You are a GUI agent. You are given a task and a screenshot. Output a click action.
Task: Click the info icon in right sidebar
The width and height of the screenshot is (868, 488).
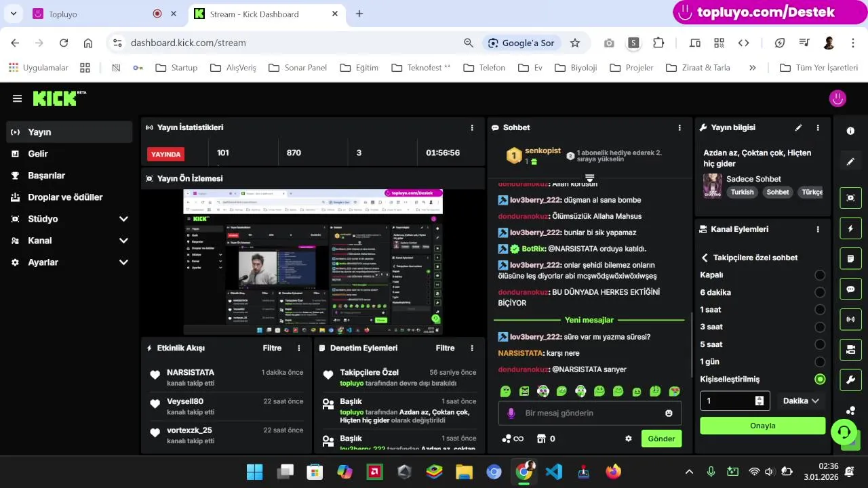(850, 131)
